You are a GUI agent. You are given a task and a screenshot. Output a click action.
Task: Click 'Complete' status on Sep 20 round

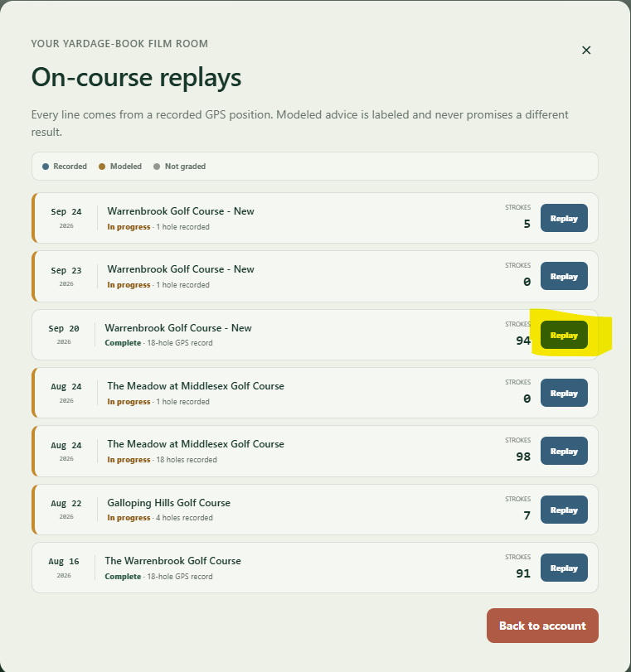(x=123, y=343)
